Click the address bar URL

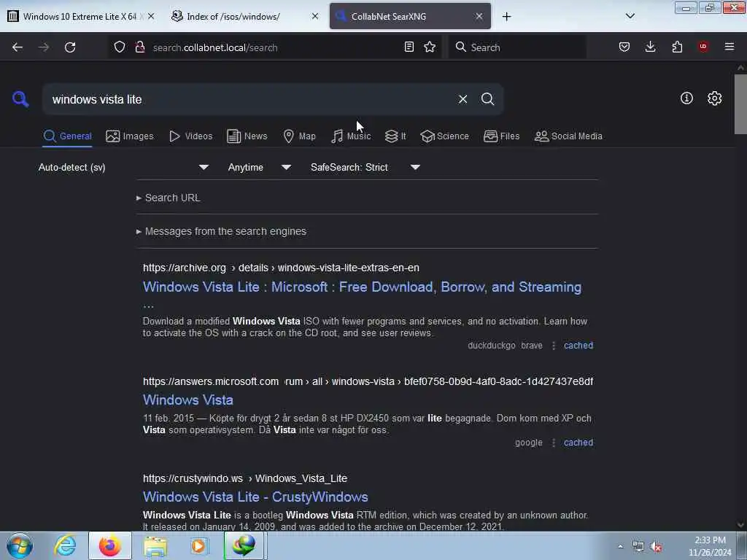[215, 47]
